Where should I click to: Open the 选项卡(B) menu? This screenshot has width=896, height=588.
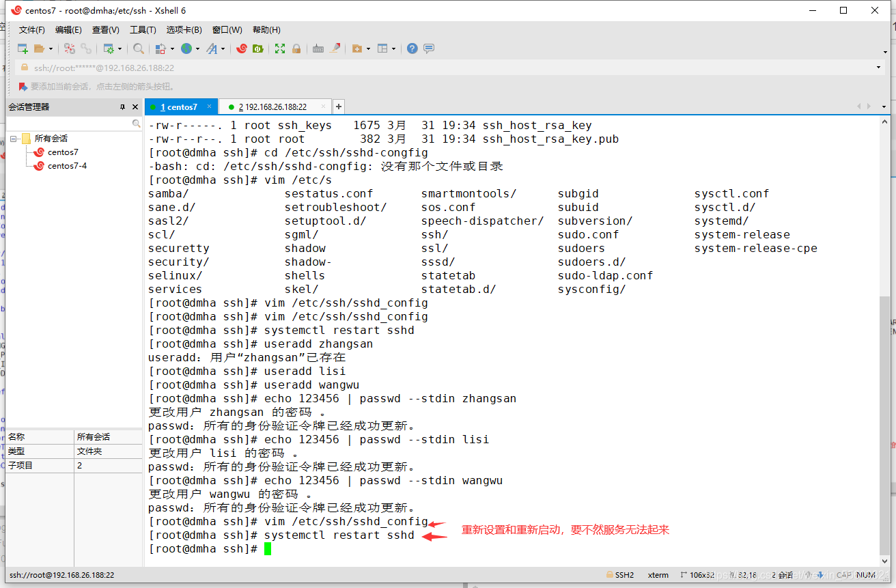coord(184,30)
